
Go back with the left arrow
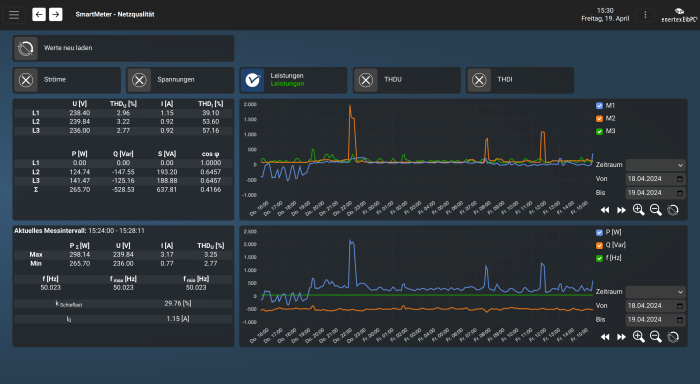(39, 15)
